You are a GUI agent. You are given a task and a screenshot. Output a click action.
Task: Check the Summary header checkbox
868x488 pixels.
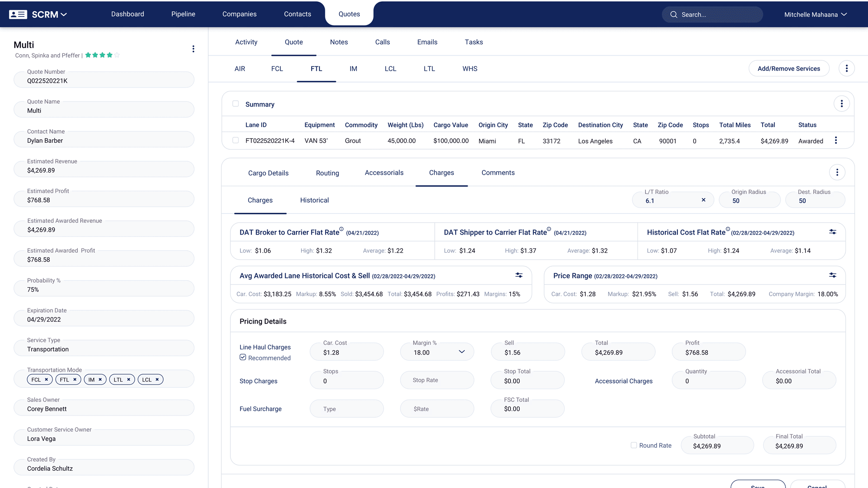pyautogui.click(x=236, y=104)
